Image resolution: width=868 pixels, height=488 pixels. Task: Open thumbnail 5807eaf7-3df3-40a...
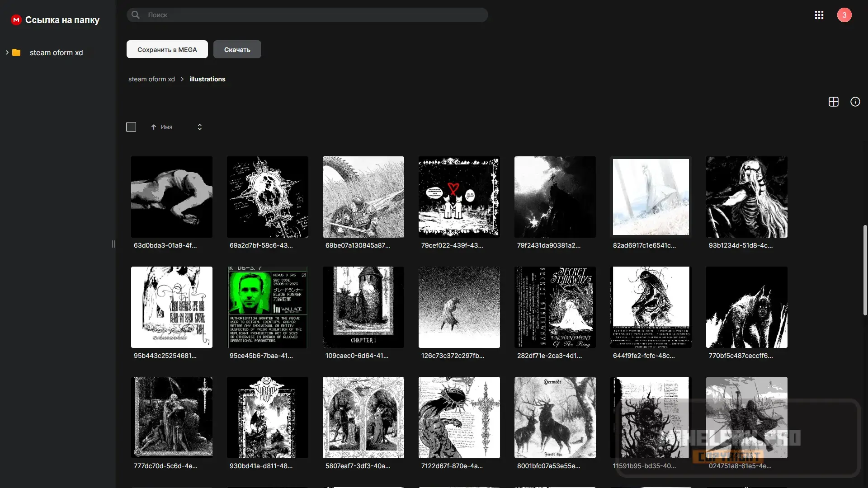(x=363, y=418)
